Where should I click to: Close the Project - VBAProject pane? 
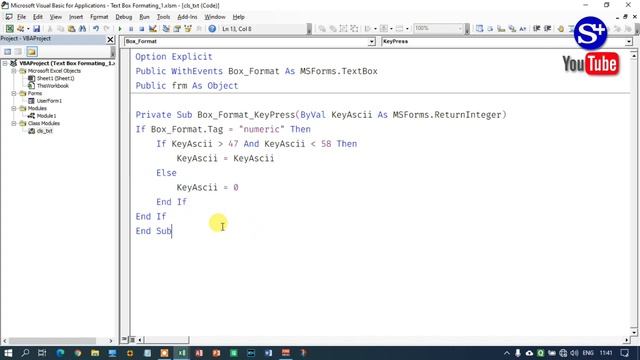(x=110, y=40)
